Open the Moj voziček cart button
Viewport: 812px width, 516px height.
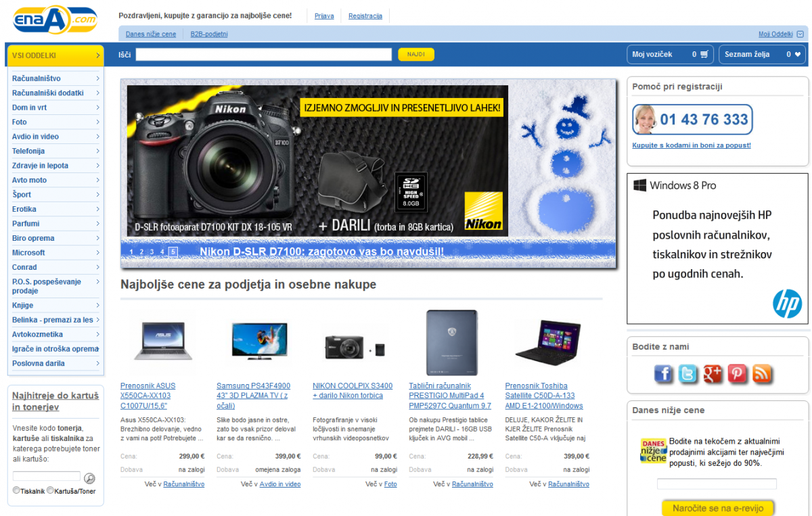(x=670, y=55)
